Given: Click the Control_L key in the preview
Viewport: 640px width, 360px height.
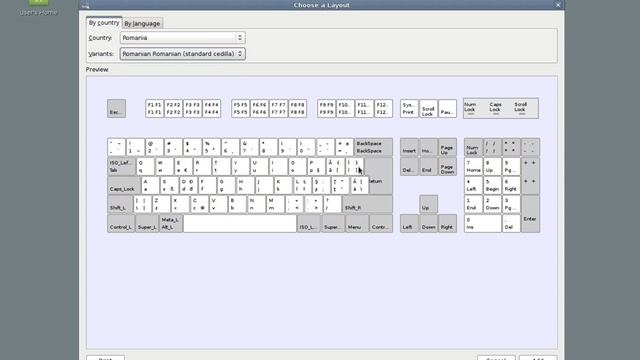Looking at the screenshot, I should [x=121, y=224].
